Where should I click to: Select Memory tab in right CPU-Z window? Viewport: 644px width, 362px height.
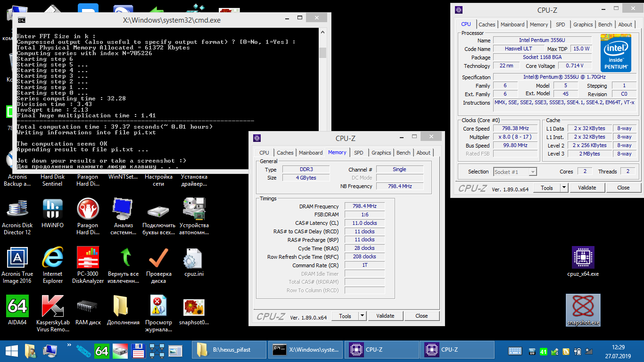(x=539, y=25)
